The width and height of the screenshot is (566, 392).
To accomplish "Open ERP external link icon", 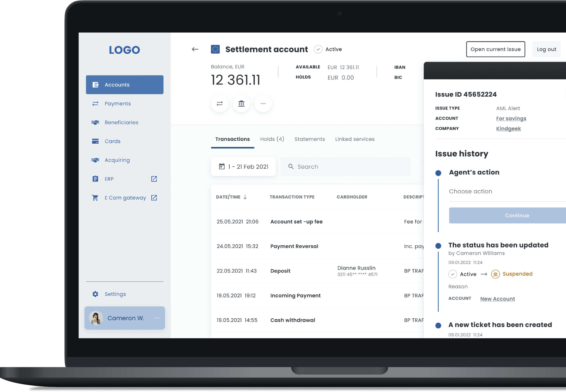I will click(154, 179).
